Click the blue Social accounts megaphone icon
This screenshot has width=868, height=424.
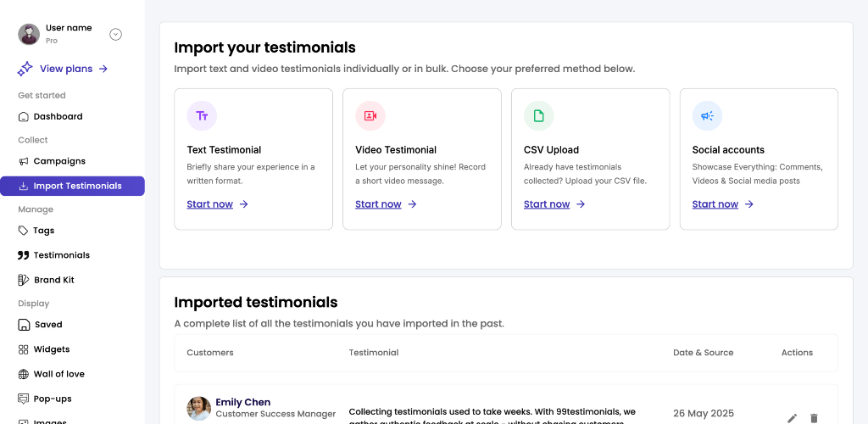pyautogui.click(x=707, y=115)
